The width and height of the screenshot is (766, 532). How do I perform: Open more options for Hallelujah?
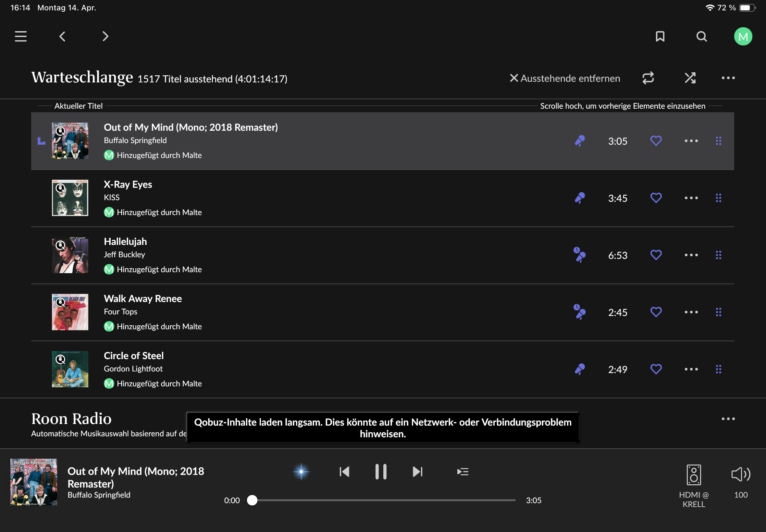pyautogui.click(x=691, y=255)
